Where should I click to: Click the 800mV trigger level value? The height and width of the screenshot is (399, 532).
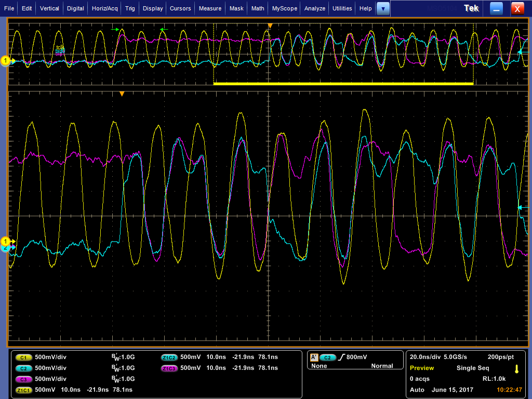click(356, 357)
